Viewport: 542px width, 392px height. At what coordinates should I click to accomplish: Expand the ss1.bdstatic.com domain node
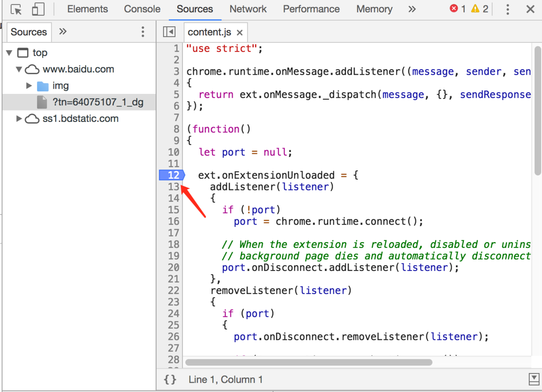(19, 118)
